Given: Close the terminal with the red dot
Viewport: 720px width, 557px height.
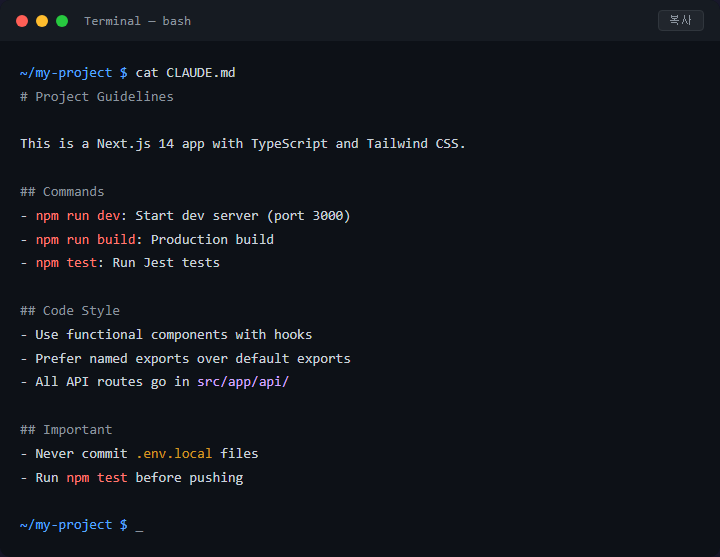Looking at the screenshot, I should 22,21.
